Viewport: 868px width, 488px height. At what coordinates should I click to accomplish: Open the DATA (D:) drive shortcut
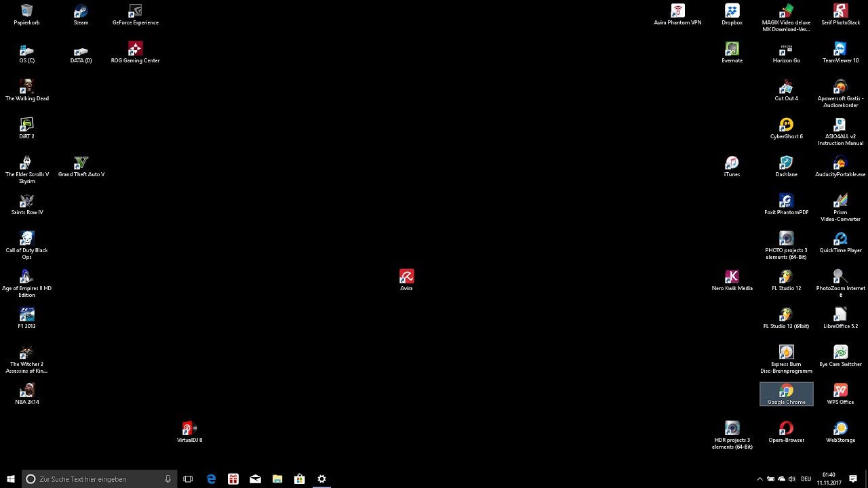point(81,53)
